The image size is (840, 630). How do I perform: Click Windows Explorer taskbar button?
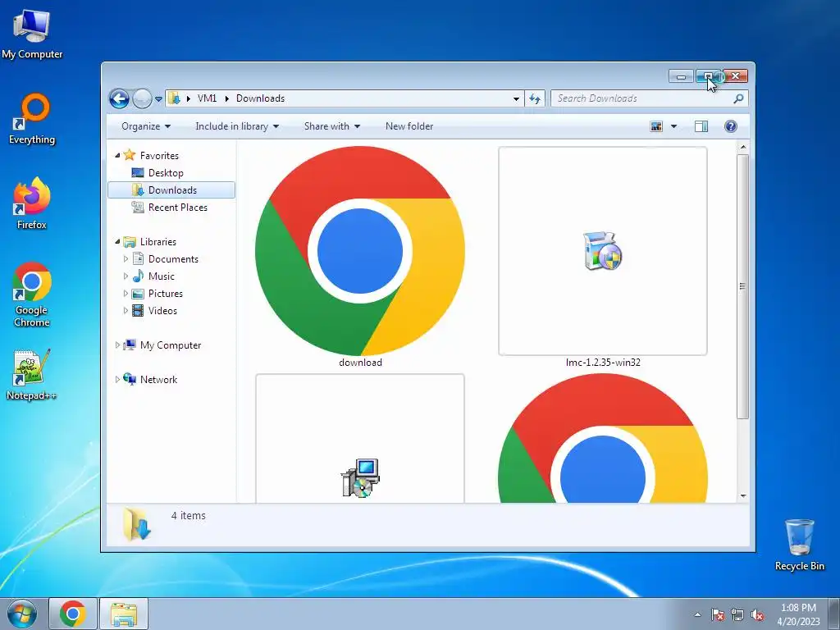click(x=124, y=614)
